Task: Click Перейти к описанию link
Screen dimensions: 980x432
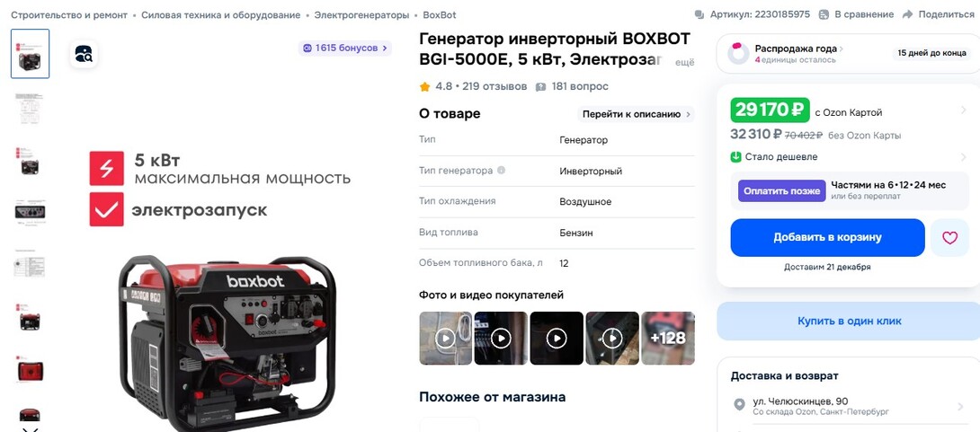Action: (x=636, y=114)
